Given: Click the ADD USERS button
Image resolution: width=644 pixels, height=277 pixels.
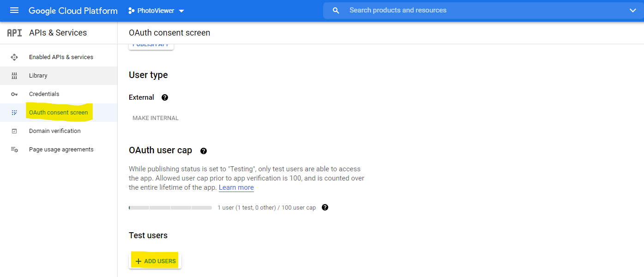Looking at the screenshot, I should coord(155,260).
